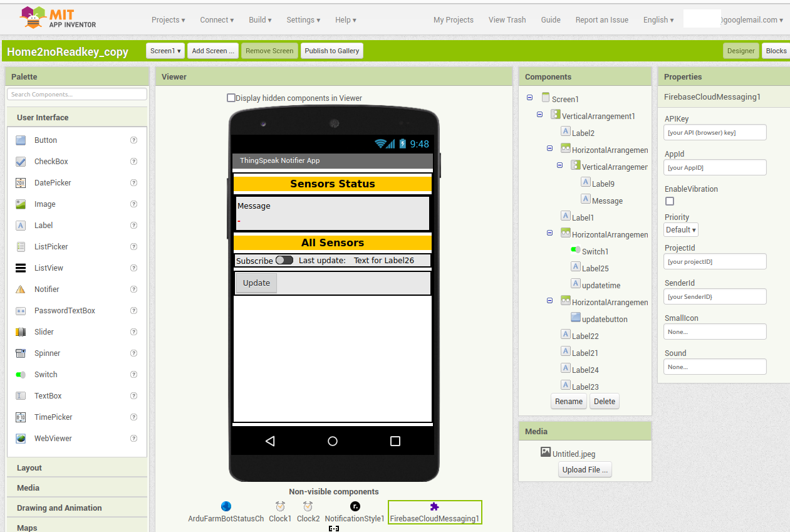Select the Slider component from the Palette
The width and height of the screenshot is (790, 532).
[x=43, y=331]
